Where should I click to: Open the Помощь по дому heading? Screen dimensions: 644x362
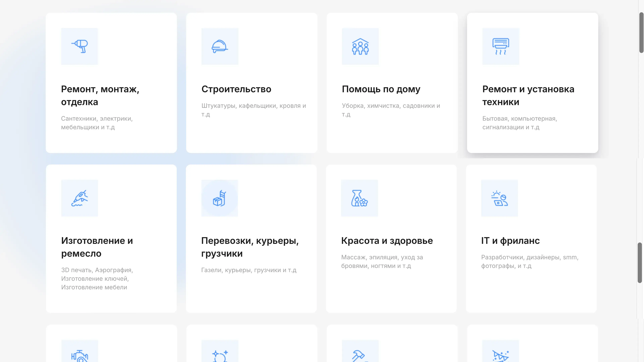point(381,89)
